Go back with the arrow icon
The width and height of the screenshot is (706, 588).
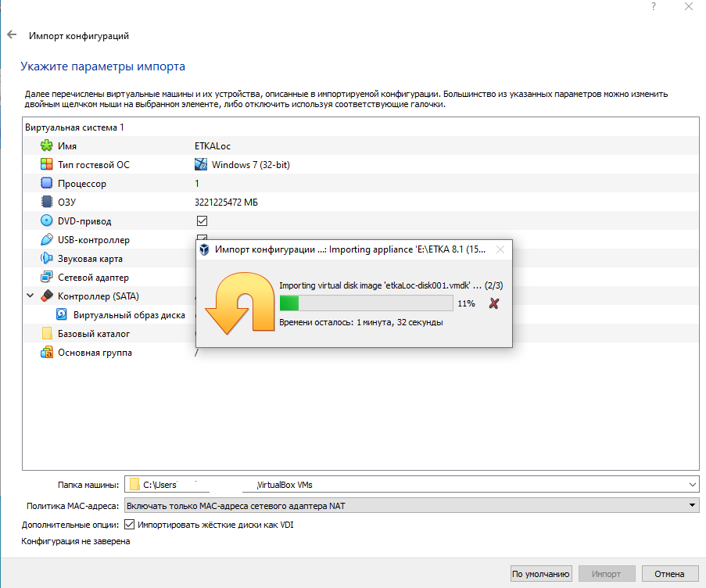click(12, 34)
